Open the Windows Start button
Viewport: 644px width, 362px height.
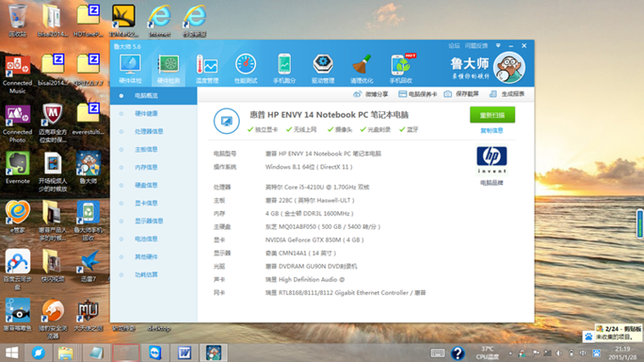point(12,353)
